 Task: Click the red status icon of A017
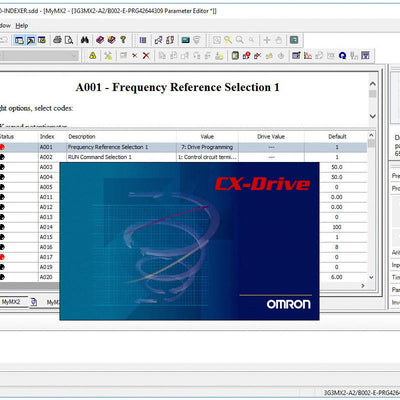tap(2, 257)
